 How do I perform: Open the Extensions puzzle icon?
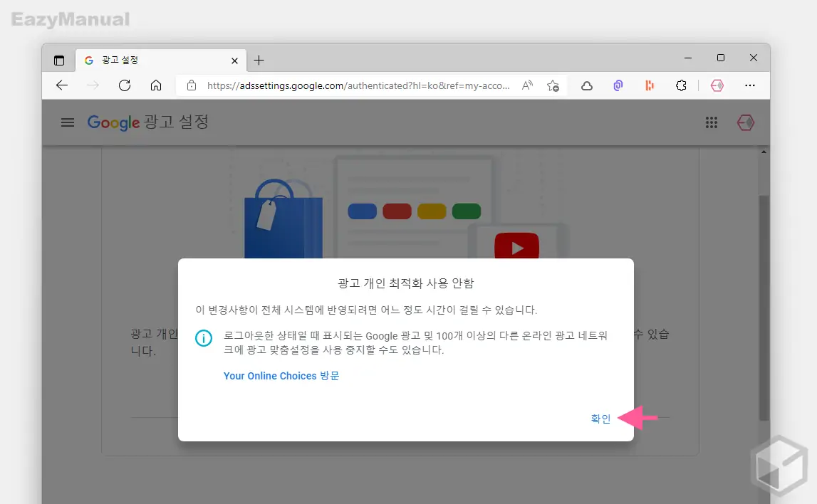click(681, 85)
